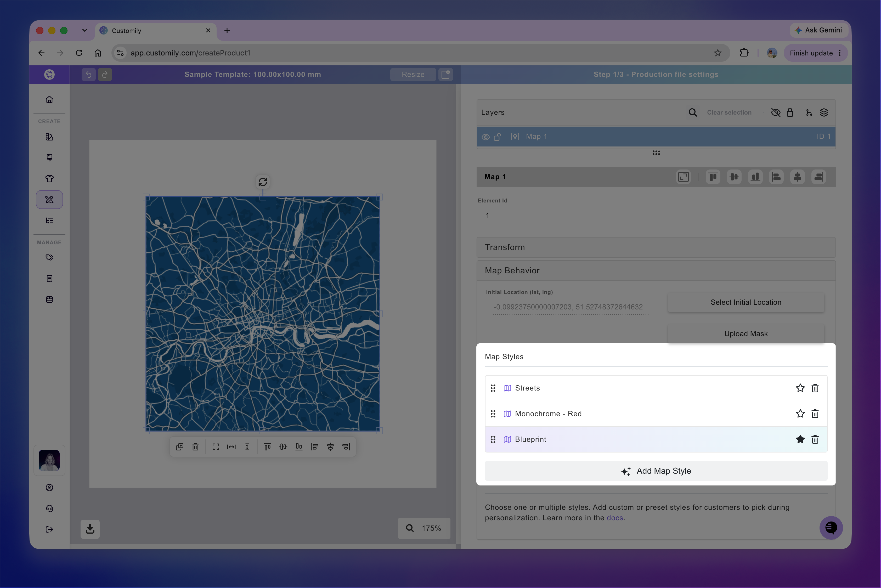This screenshot has height=588, width=881.
Task: Click the trash icon under the map
Action: point(195,447)
